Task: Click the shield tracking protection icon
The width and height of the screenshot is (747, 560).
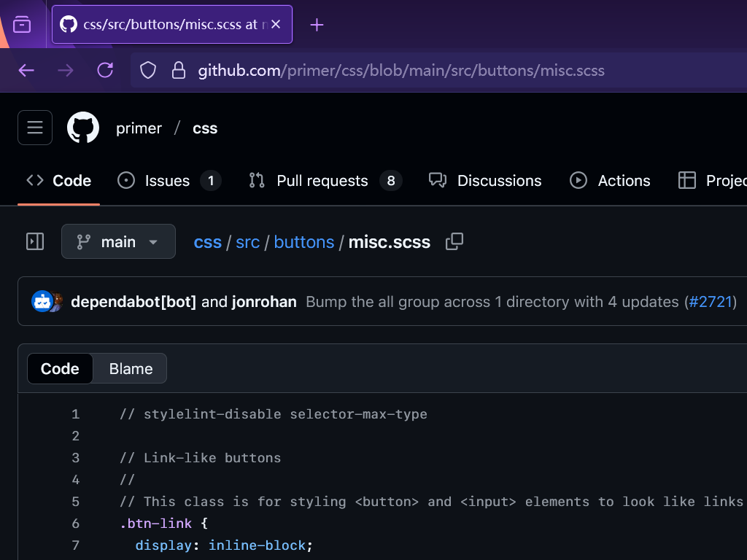Action: [x=148, y=70]
